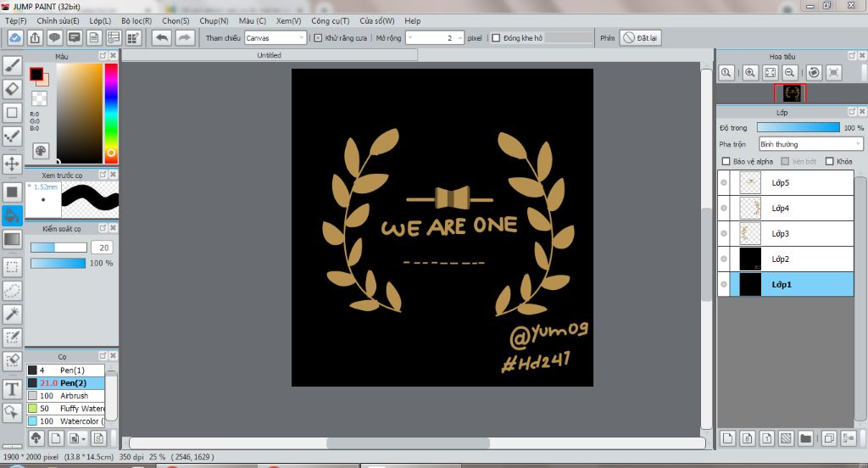
Task: Undock the Lớp layers panel
Action: [x=852, y=111]
